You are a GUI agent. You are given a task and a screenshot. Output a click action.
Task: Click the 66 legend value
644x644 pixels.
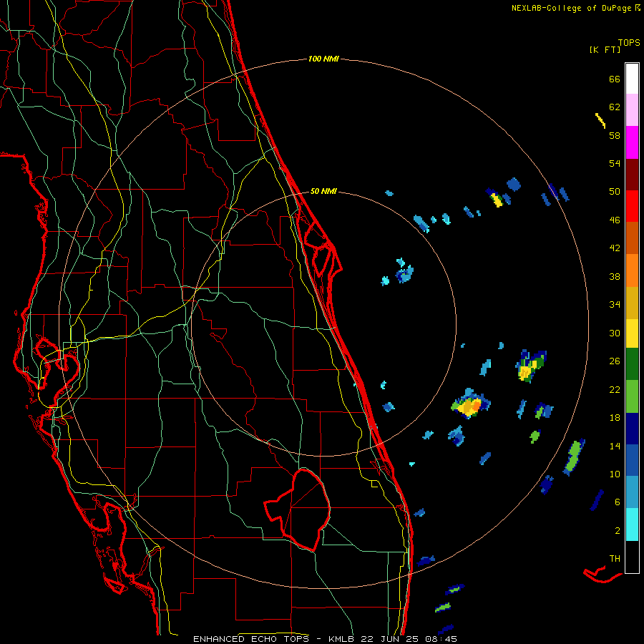[x=615, y=79]
